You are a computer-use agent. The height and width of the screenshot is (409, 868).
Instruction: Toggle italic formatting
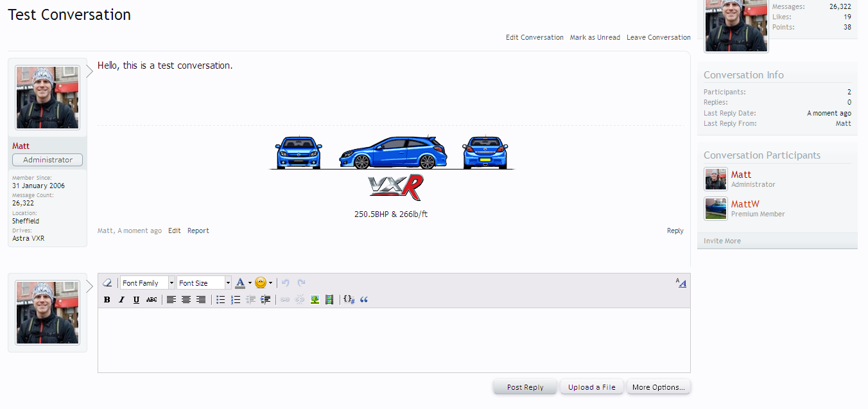(x=121, y=299)
